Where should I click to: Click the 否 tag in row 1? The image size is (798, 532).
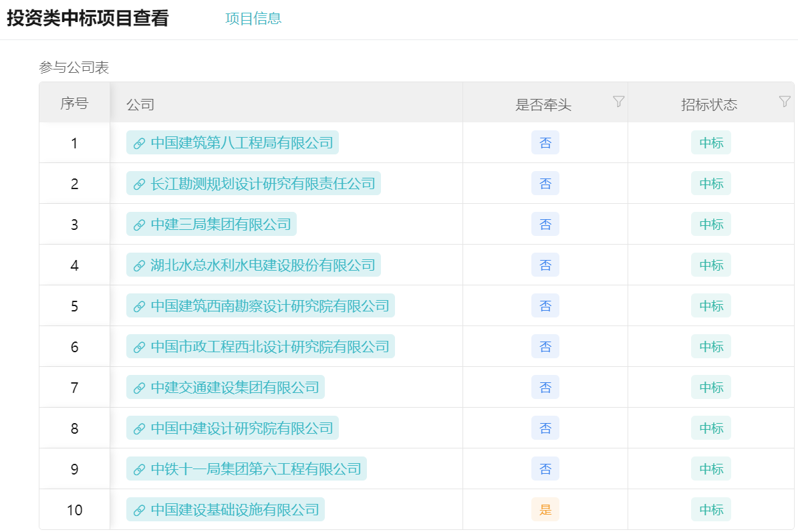(x=545, y=143)
